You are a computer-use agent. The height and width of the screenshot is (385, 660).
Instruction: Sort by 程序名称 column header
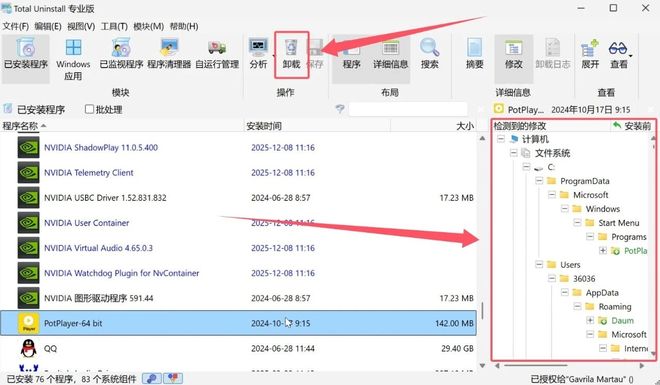tap(122, 126)
